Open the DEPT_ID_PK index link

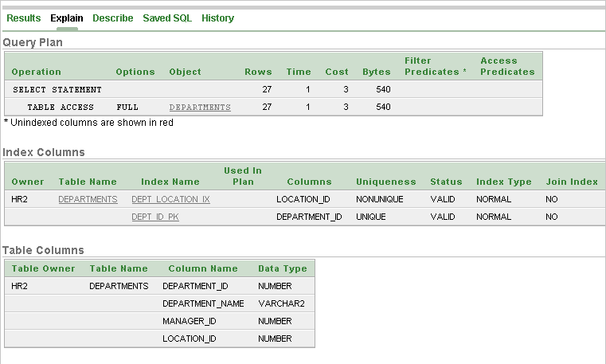pyautogui.click(x=155, y=217)
